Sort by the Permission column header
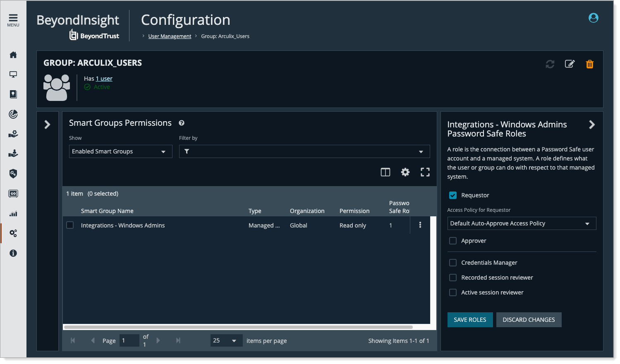The height and width of the screenshot is (364, 620). click(x=354, y=211)
